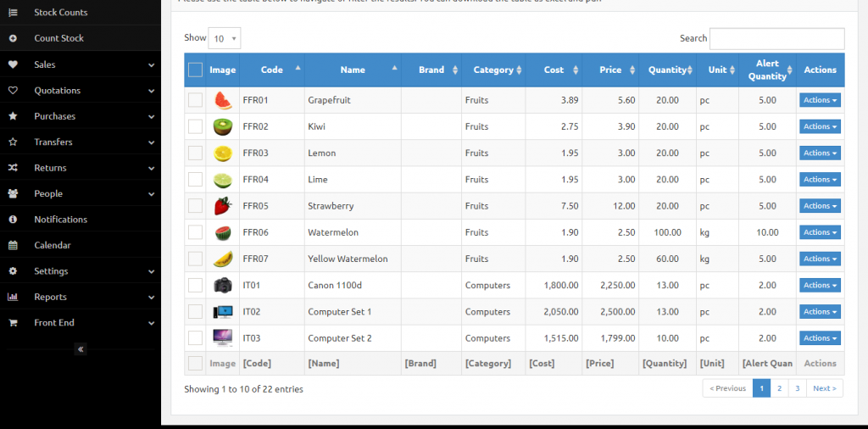868x429 pixels.
Task: Open the Returns menu item
Action: [x=81, y=168]
